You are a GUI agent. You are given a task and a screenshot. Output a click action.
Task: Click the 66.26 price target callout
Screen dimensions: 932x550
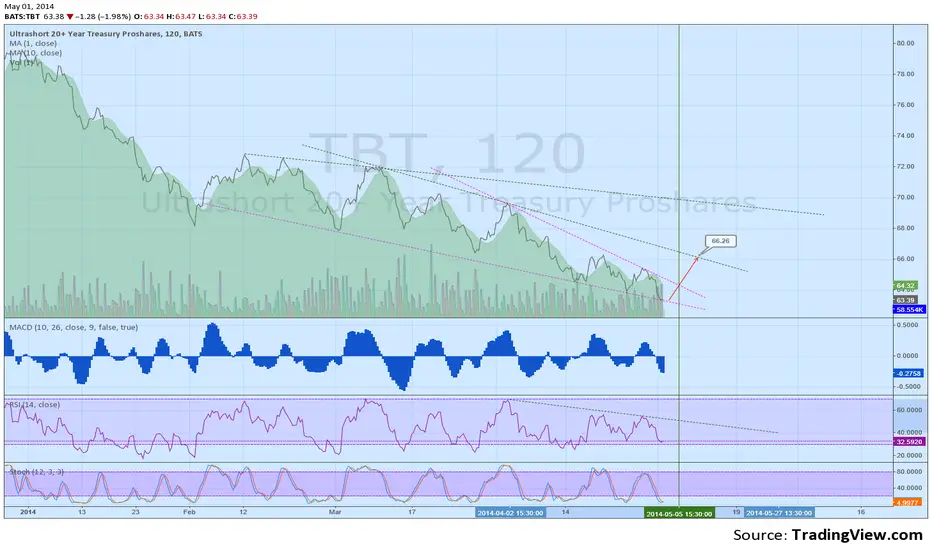[720, 241]
